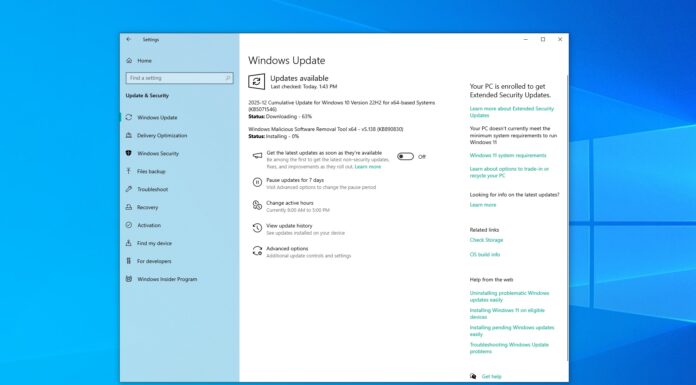Click the Activation checkmark icon
Screen dimensions: 696x385
[x=129, y=225]
